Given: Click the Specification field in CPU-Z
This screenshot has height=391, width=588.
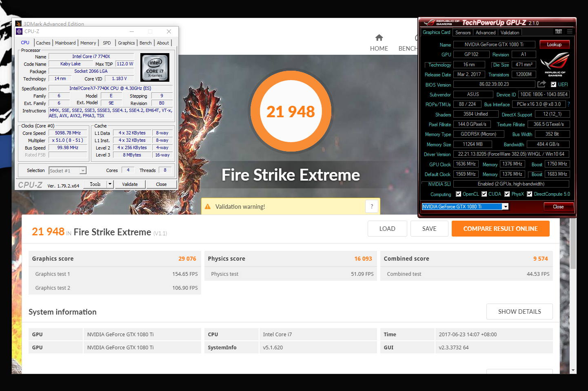Looking at the screenshot, I should tap(110, 88).
